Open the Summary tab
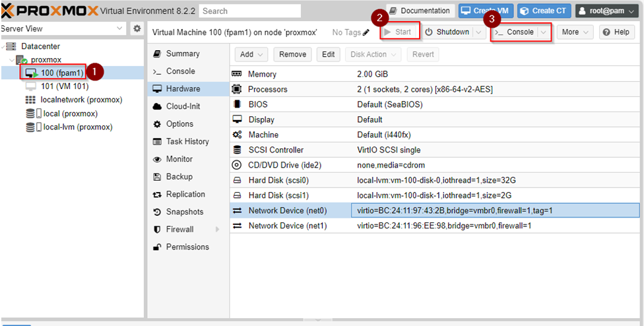This screenshot has height=326, width=644. 188,54
